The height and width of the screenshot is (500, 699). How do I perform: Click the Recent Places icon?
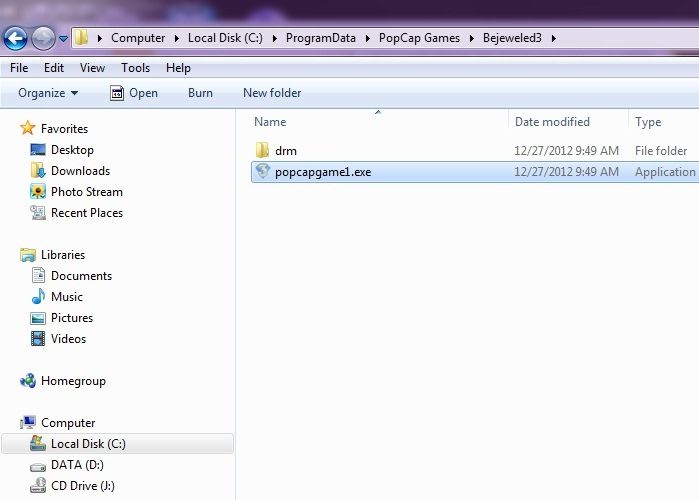38,212
